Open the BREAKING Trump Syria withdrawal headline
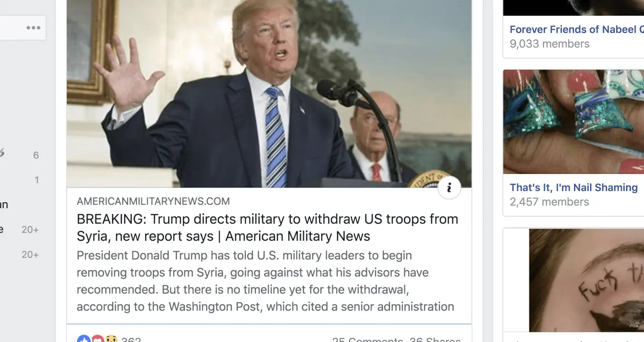Screen dimensions: 644x342 click(x=267, y=228)
